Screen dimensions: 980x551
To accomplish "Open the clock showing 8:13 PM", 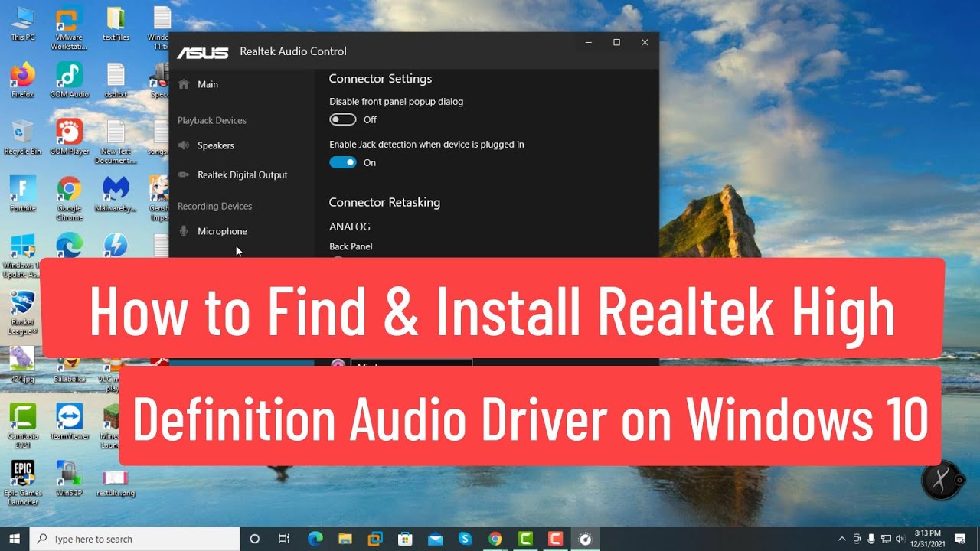I will 927,539.
